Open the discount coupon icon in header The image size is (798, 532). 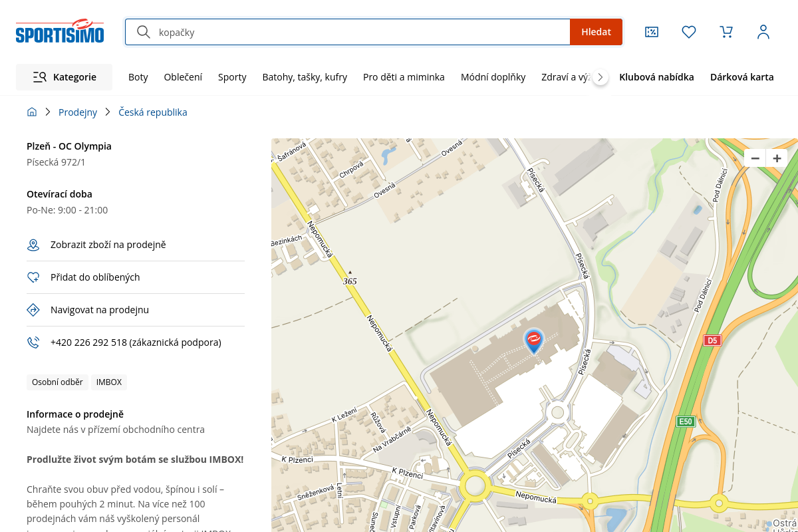click(652, 32)
